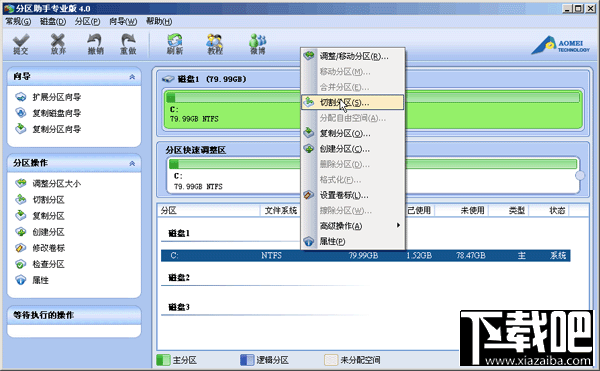Click the 重做 (redo) toolbar icon
The image size is (600, 371).
tap(128, 44)
